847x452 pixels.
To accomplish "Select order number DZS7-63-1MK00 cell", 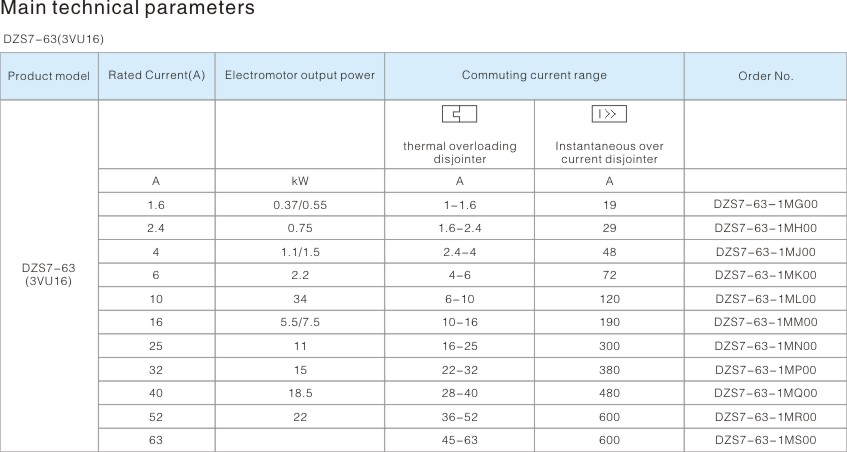I will click(765, 275).
